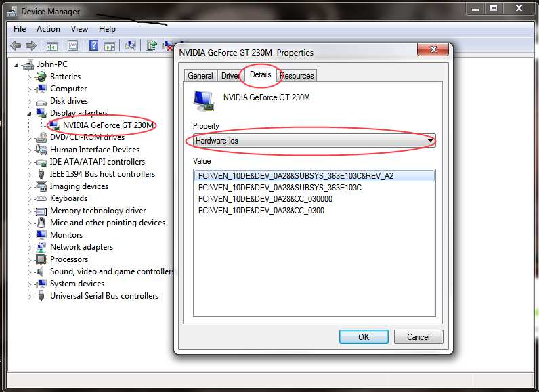Click the Back arrow in the toolbar
The height and width of the screenshot is (392, 539).
15,45
